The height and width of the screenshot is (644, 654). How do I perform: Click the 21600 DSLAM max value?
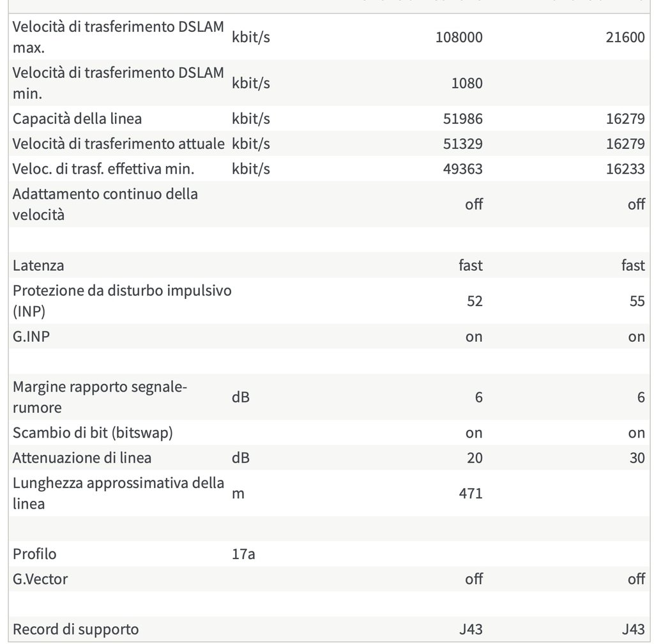[625, 37]
